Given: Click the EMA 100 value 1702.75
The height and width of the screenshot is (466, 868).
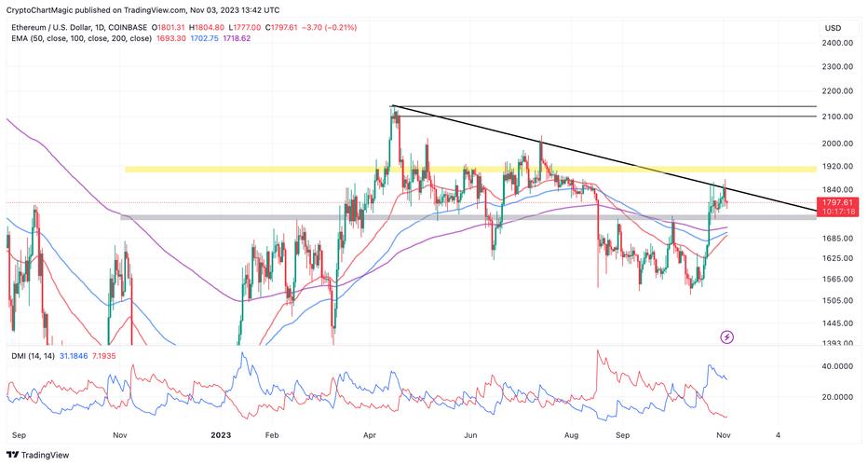Looking at the screenshot, I should 204,38.
